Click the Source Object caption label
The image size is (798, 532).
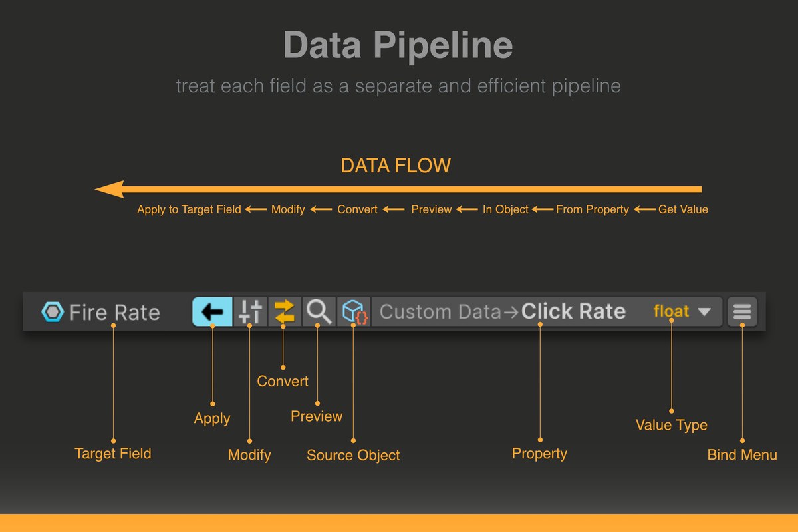pos(353,456)
